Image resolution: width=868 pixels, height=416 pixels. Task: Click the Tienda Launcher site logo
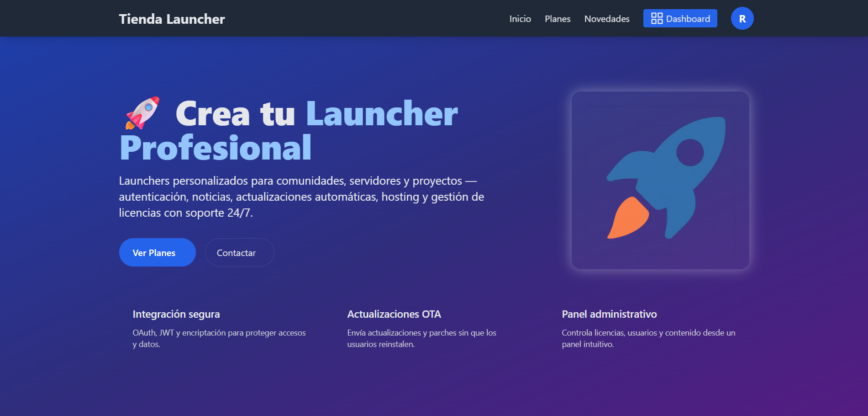172,19
